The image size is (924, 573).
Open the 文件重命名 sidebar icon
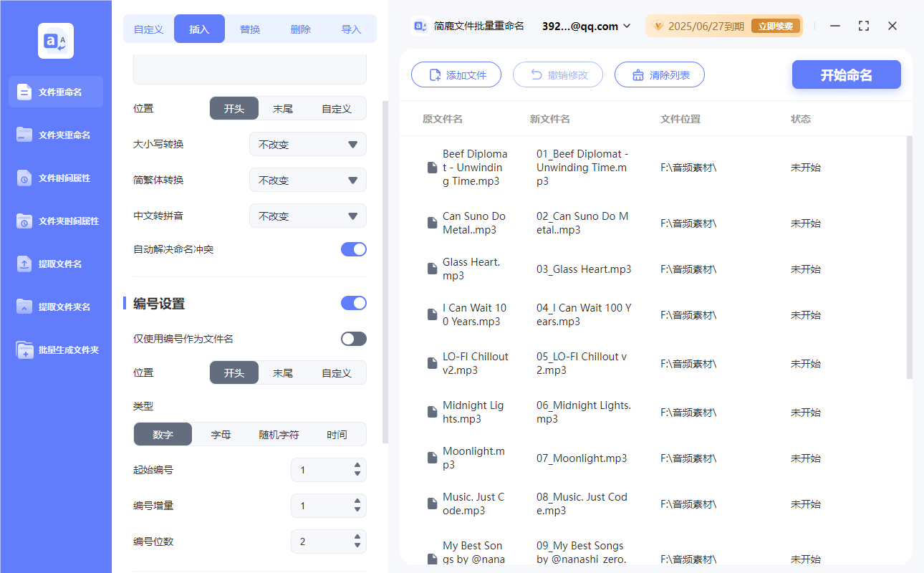coord(25,92)
